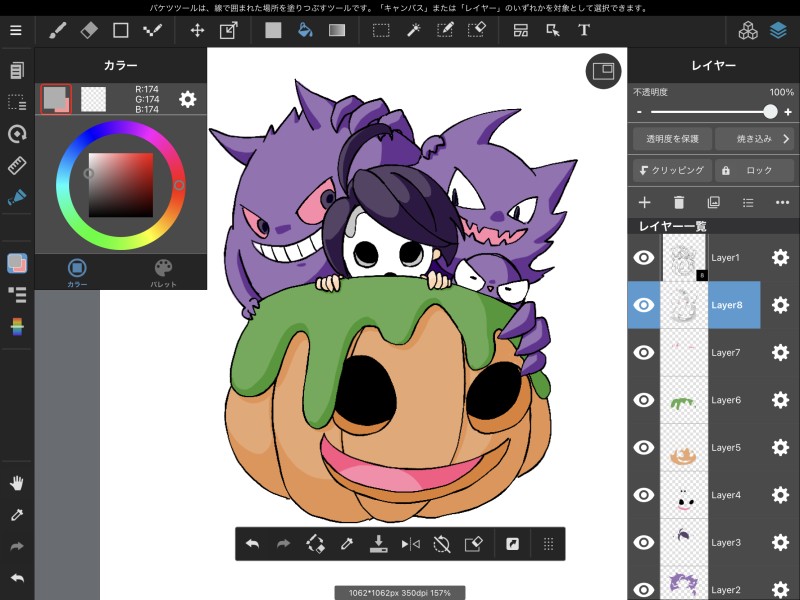The height and width of the screenshot is (600, 800).
Task: Open the layer more options (three dots)
Action: (x=782, y=203)
